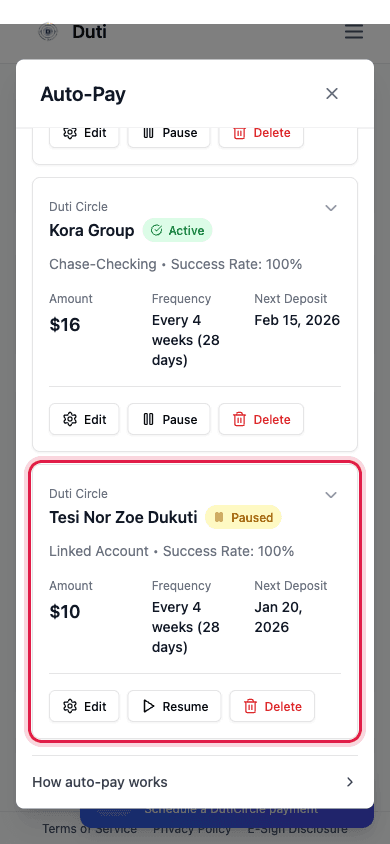Select the Kora Group card title
The height and width of the screenshot is (844, 390).
point(91,230)
